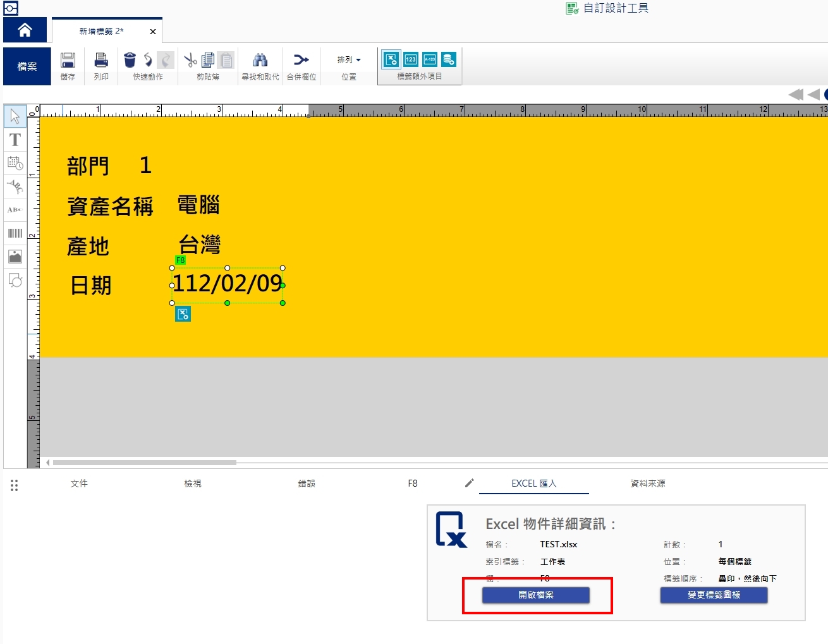Open the 排列 arrange dropdown
This screenshot has height=644, width=828.
[x=349, y=60]
